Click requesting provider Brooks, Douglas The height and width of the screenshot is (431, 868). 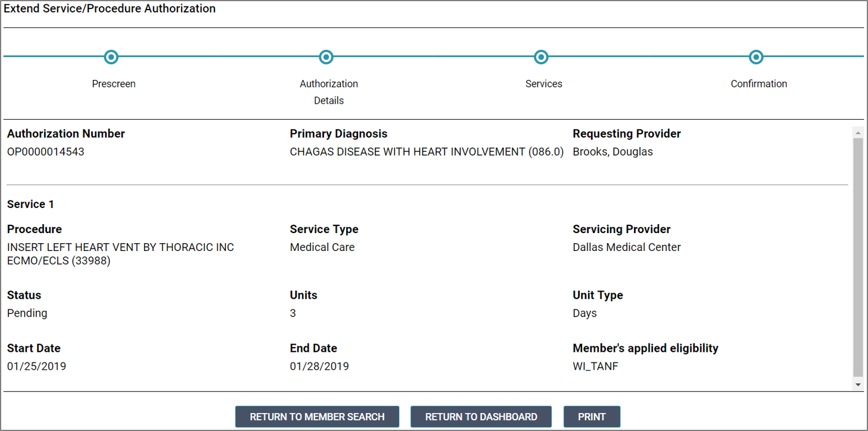pyautogui.click(x=612, y=152)
